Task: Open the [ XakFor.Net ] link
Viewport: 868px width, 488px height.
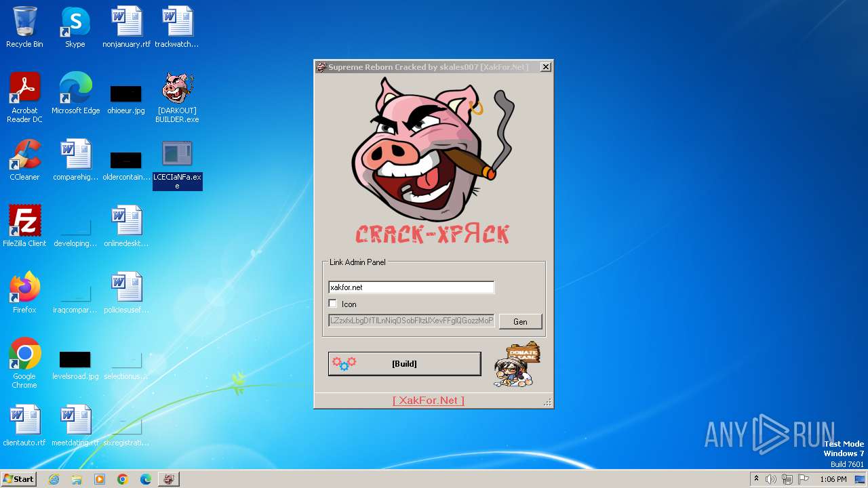Action: (429, 401)
